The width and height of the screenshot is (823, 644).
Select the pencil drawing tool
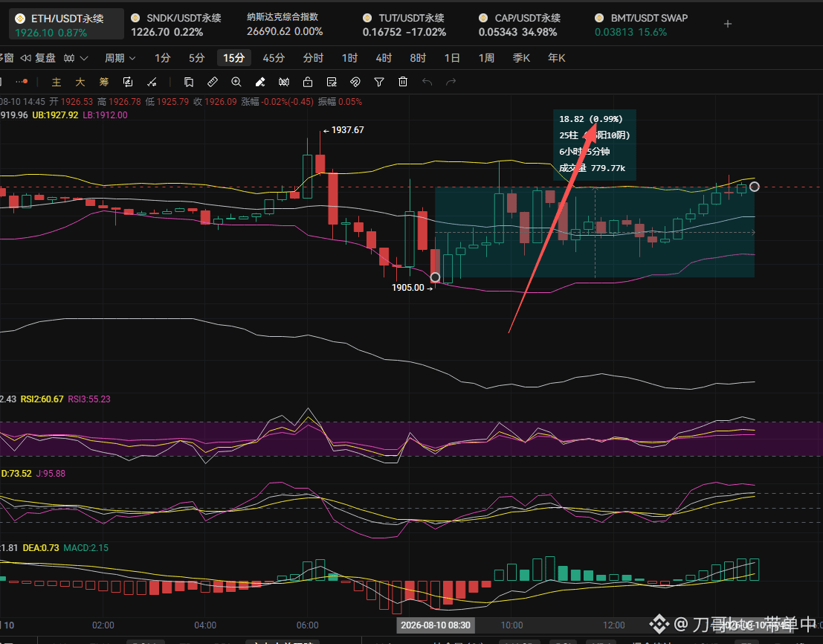259,82
